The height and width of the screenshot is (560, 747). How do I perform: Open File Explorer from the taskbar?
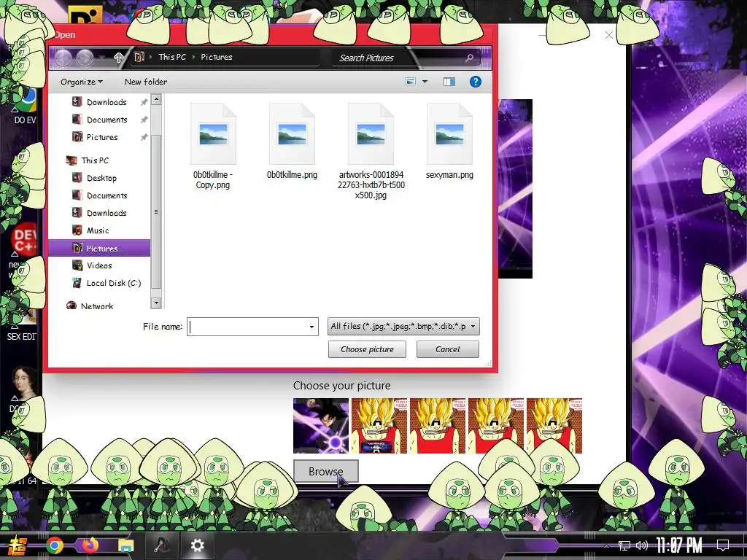[x=126, y=545]
